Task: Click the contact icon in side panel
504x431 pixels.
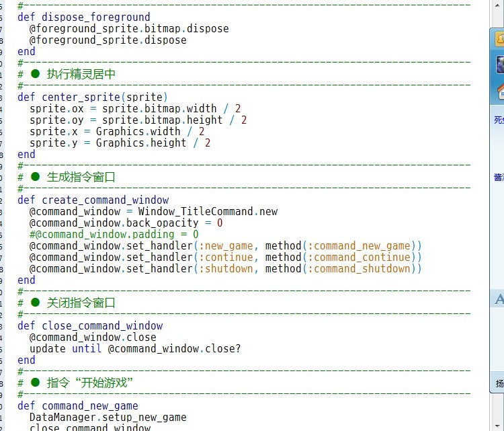Action: coord(499,39)
